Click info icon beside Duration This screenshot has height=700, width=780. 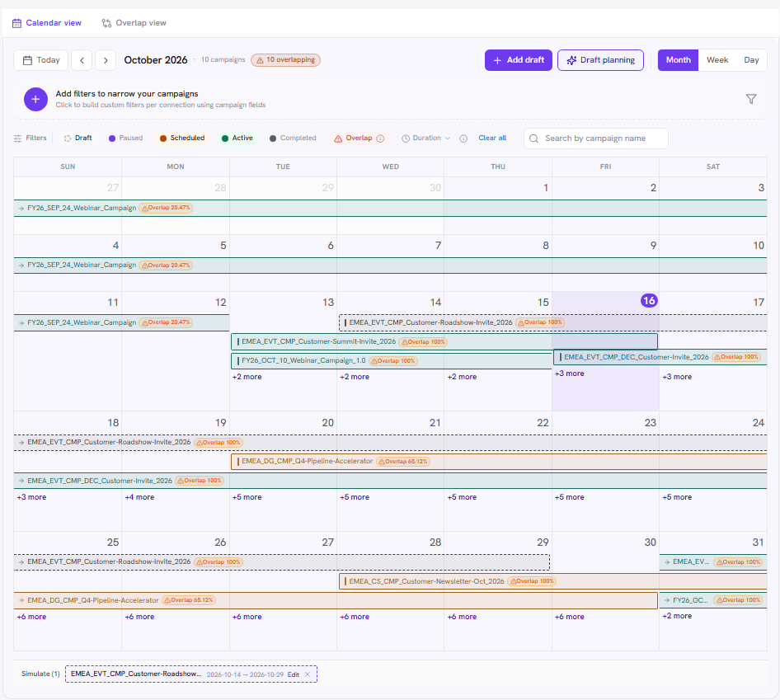(x=463, y=139)
